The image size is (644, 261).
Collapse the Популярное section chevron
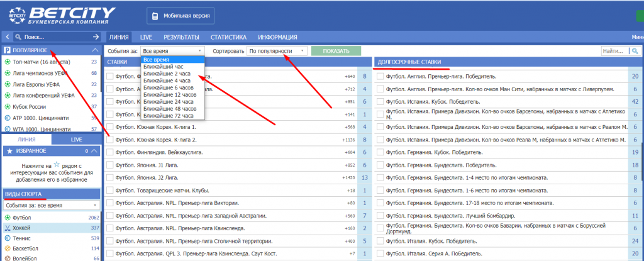[x=95, y=50]
